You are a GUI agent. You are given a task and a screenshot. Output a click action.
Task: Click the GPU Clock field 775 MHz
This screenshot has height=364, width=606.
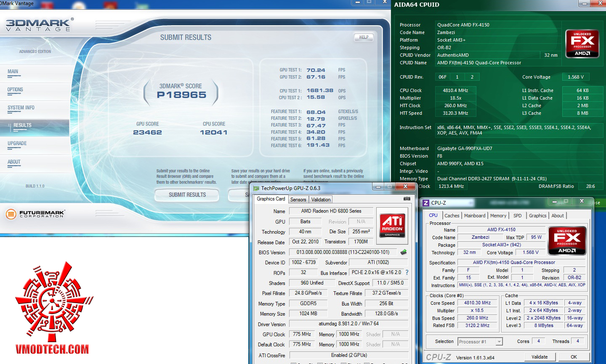(x=302, y=334)
